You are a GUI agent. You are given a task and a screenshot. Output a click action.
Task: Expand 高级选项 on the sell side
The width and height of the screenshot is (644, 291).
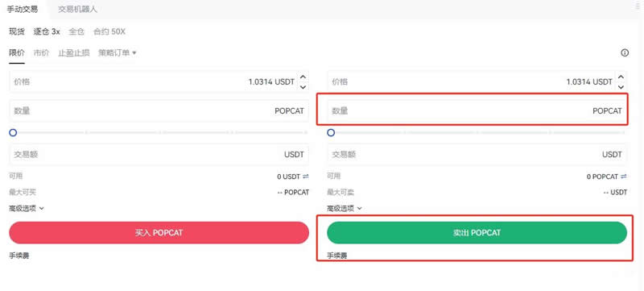345,209
